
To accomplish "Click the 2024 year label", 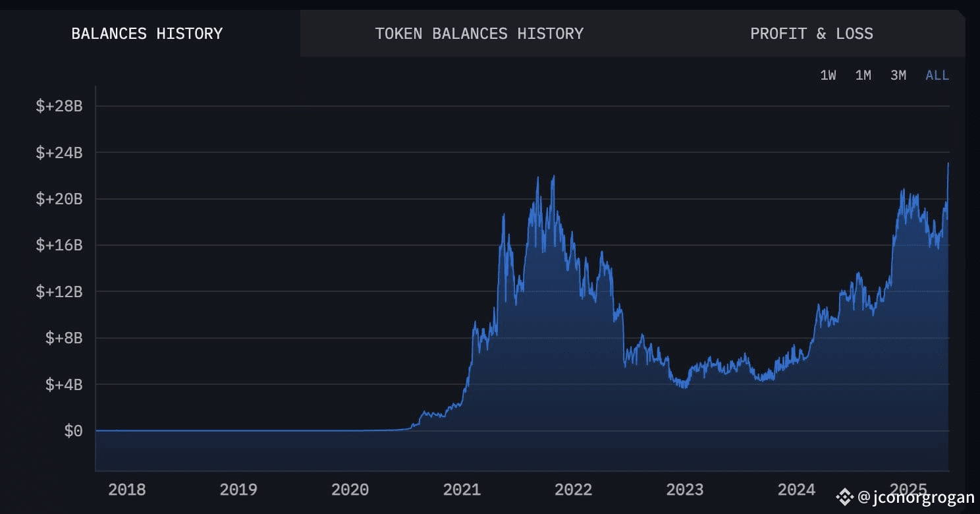I will (796, 490).
